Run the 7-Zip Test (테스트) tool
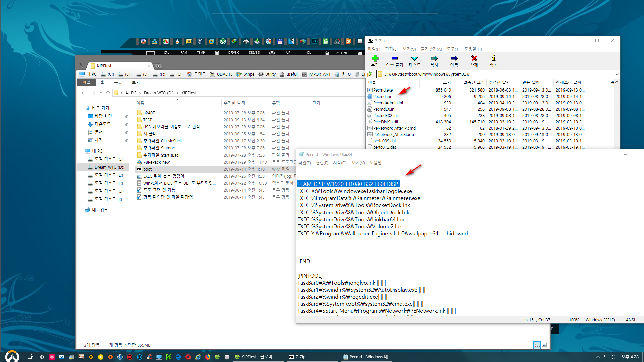The width and height of the screenshot is (644, 362). pos(415,61)
